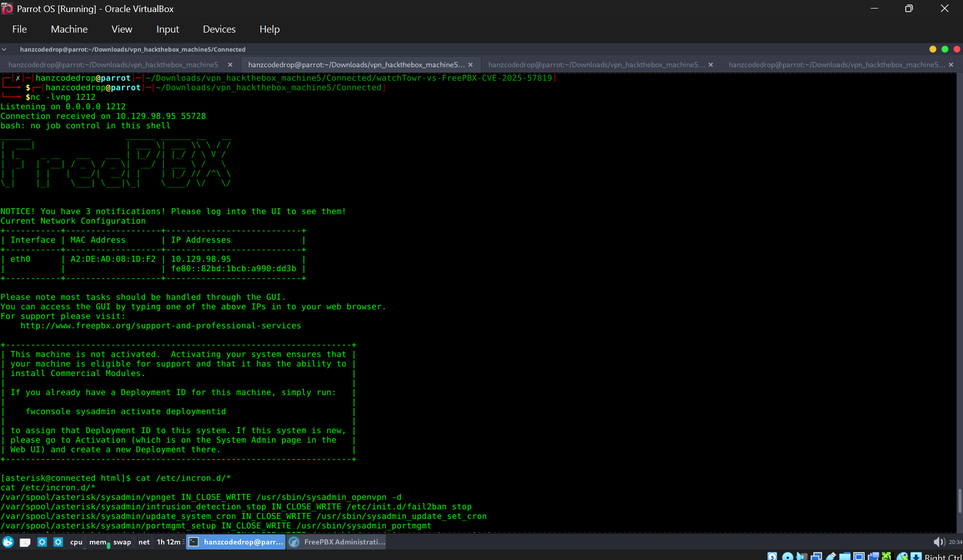Click the VirtualBox hard disk activity icon
The height and width of the screenshot is (560, 963).
pos(772,556)
